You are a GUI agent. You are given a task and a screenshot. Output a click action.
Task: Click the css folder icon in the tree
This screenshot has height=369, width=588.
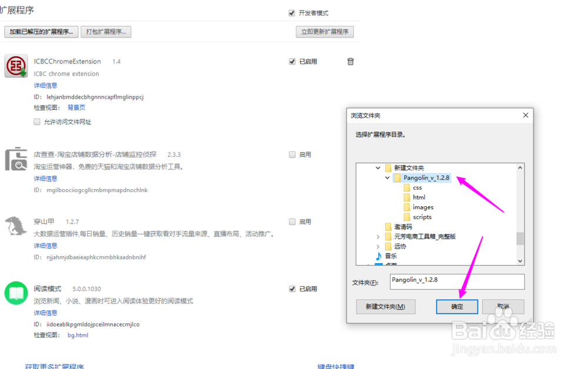click(406, 187)
